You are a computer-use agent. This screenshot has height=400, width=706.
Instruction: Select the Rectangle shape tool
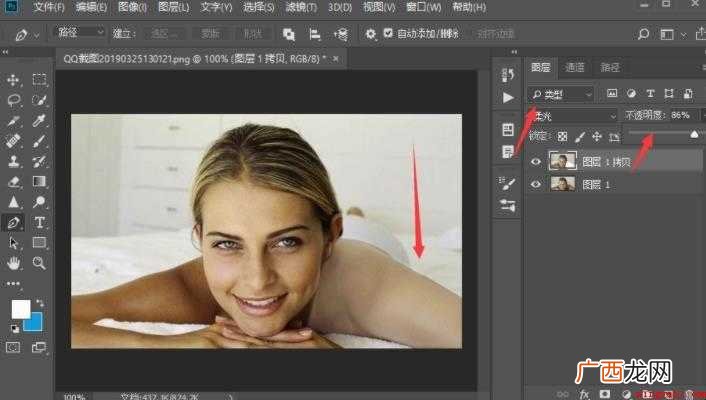(39, 243)
